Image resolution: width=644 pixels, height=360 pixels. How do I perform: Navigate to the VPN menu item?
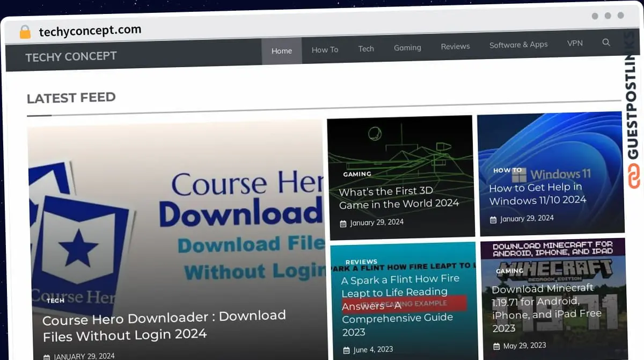[575, 43]
